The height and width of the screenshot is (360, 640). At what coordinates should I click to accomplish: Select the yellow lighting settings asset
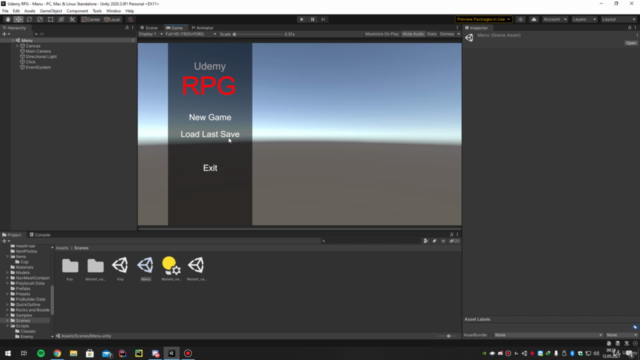(x=171, y=269)
